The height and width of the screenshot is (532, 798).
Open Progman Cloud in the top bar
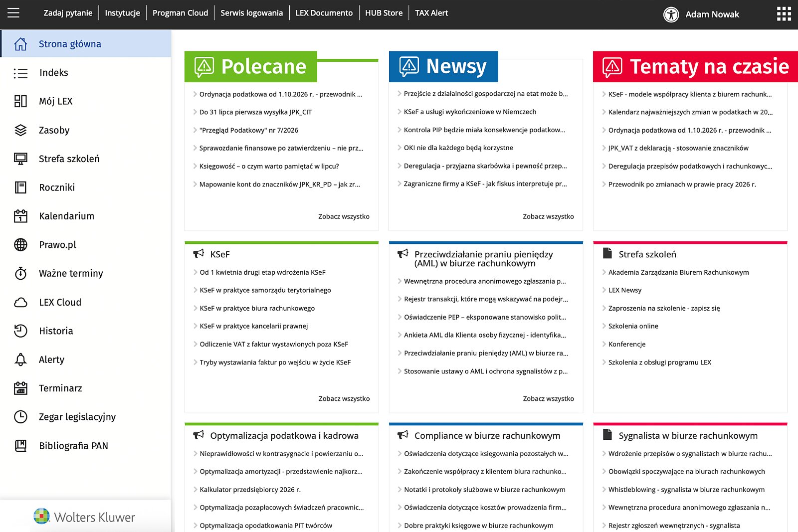[180, 13]
